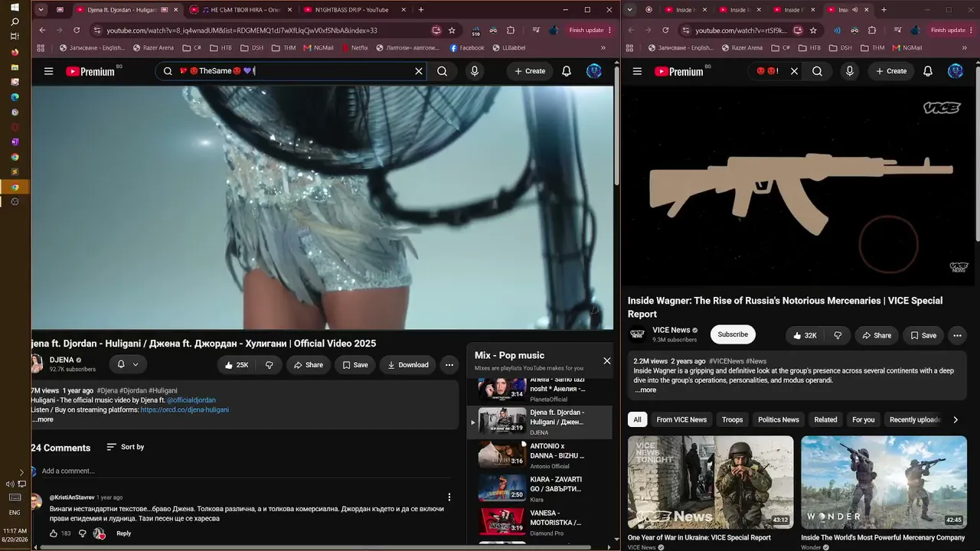This screenshot has height=551, width=980.
Task: Share the Djena Huligani video
Action: pos(309,365)
